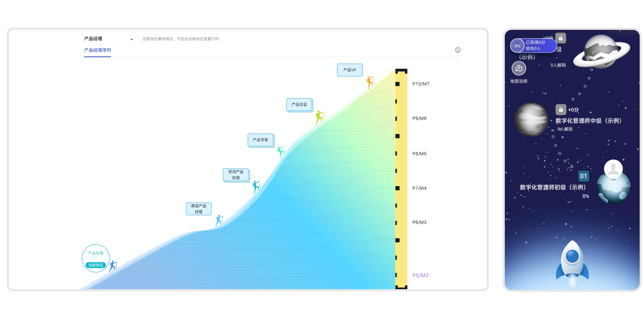This screenshot has height=319, width=644.
Task: Click the 已获得0分 progress badge
Action: (x=533, y=45)
